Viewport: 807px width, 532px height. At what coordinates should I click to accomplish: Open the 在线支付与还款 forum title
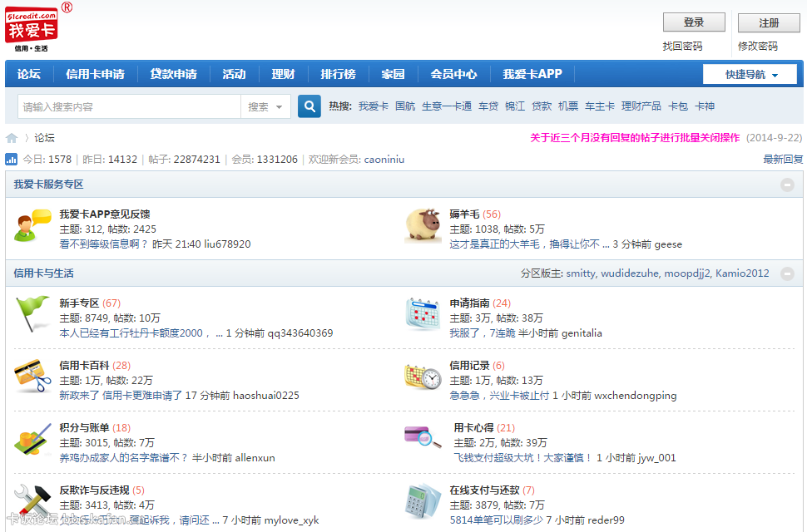[x=484, y=490]
